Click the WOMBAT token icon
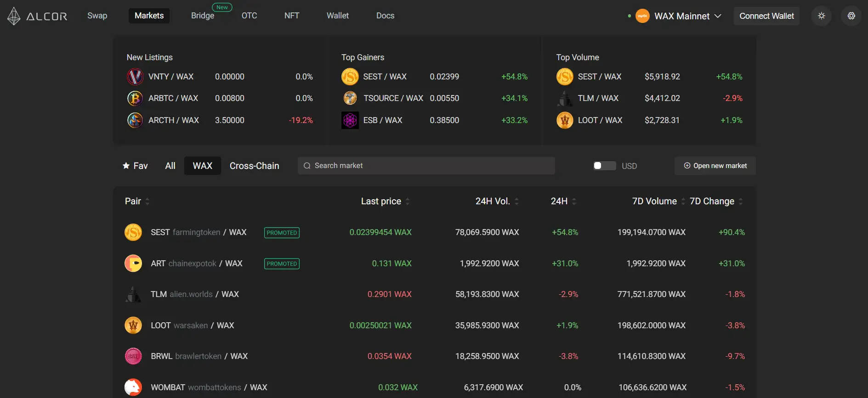The width and height of the screenshot is (868, 398). point(133,387)
